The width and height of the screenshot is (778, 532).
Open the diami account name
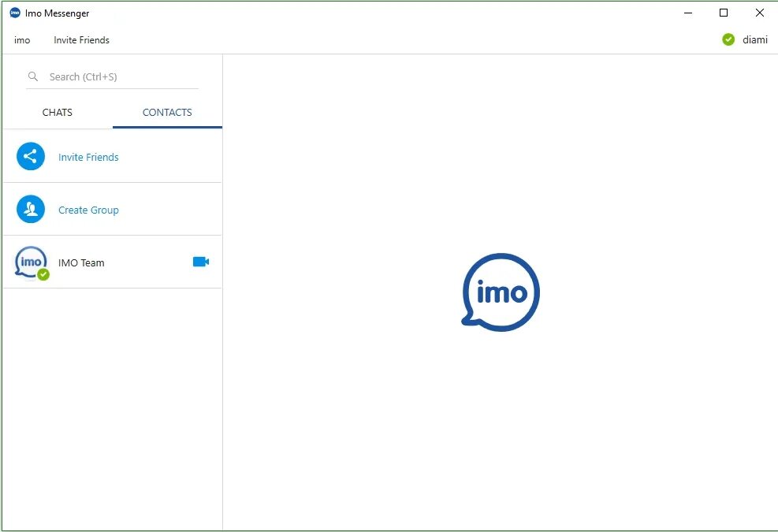[x=754, y=39]
